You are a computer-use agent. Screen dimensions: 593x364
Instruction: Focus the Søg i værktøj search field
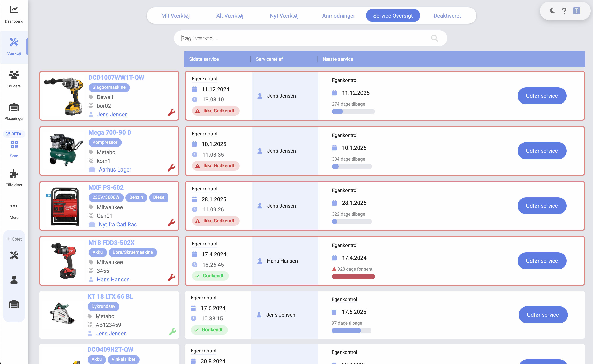303,38
